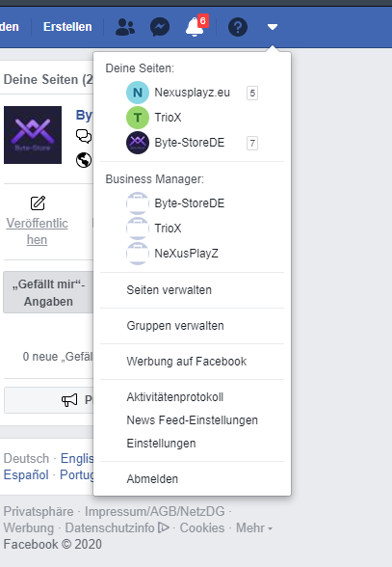Click the pencil publish icon
Image resolution: width=392 pixels, height=567 pixels.
(x=38, y=203)
